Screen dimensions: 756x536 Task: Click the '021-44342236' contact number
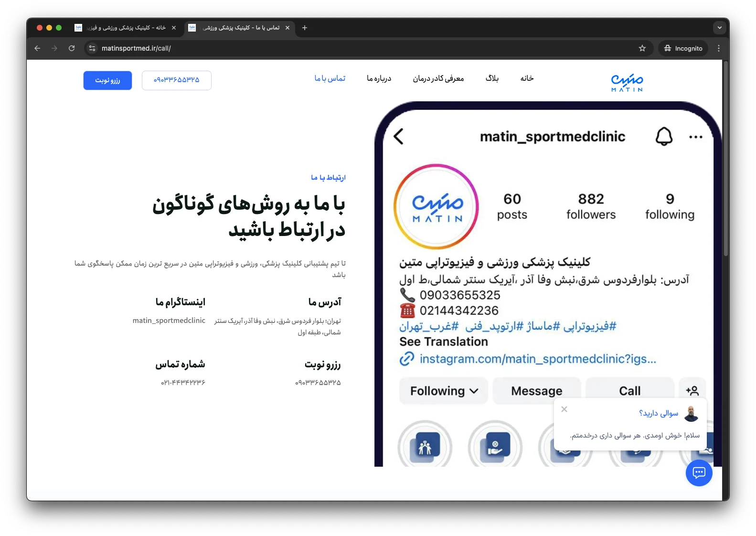point(183,383)
